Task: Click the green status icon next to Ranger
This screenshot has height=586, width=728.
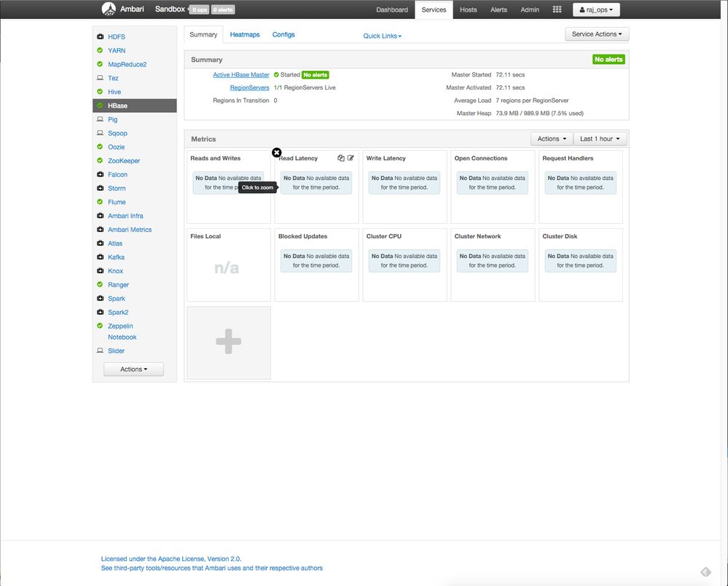Action: 100,285
